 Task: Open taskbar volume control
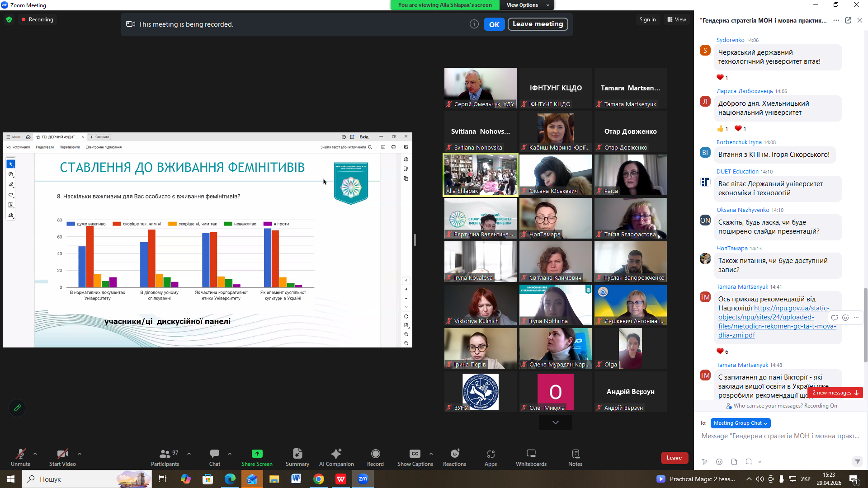tap(760, 479)
